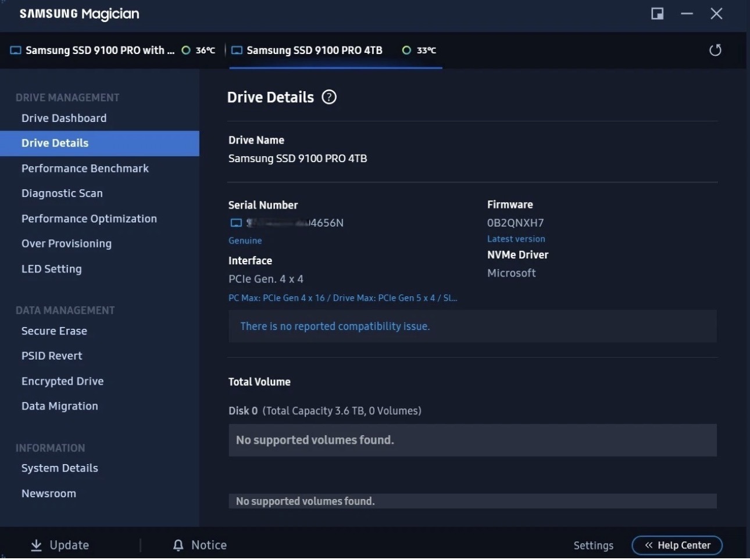This screenshot has width=750, height=560.
Task: Toggle compact mode window icon
Action: pyautogui.click(x=658, y=13)
